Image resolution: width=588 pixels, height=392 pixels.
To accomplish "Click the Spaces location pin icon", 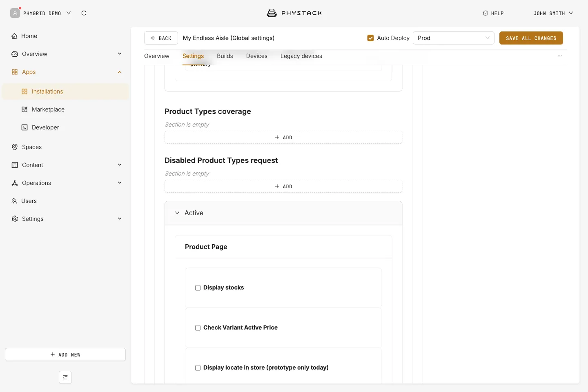I will (15, 147).
